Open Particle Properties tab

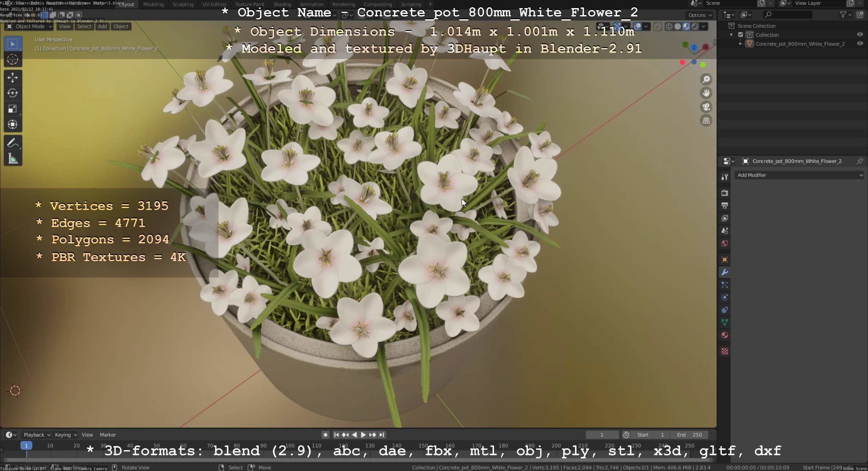[x=725, y=285]
